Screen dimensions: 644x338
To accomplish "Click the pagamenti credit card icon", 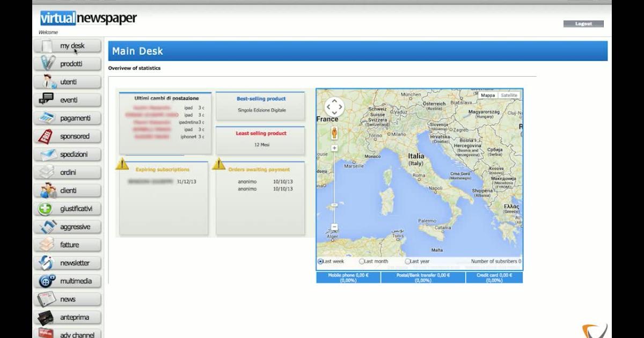I will [47, 118].
